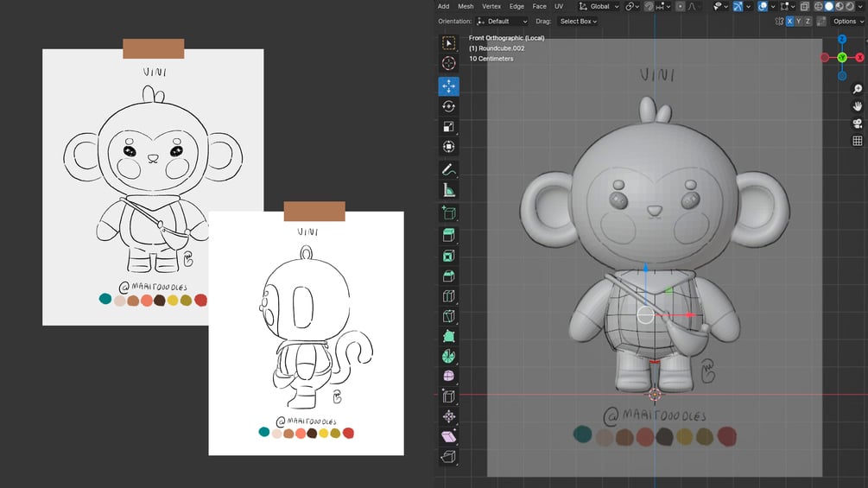Select the Inset Faces tool

[x=448, y=256]
